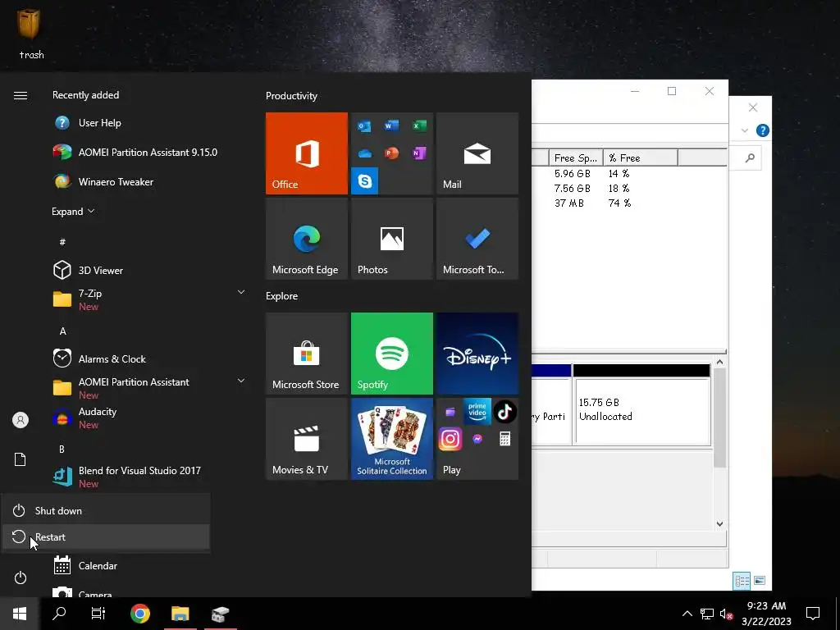Switch to large icons view icon
The height and width of the screenshot is (630, 840).
(760, 580)
